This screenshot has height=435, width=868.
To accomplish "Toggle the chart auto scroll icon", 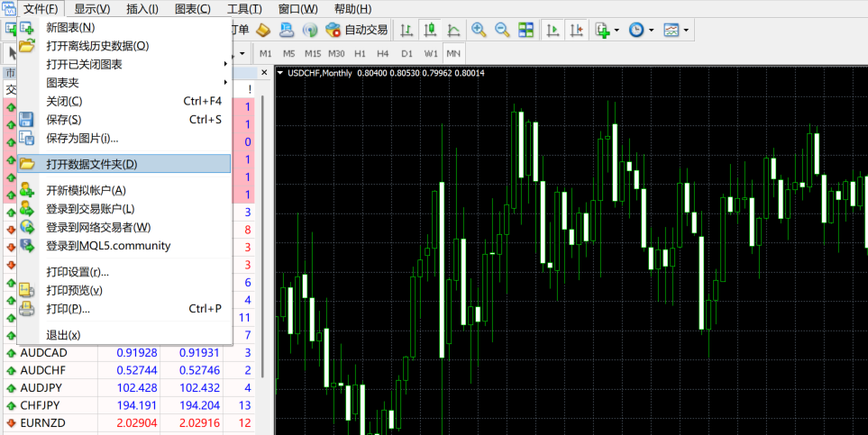I will pyautogui.click(x=553, y=30).
